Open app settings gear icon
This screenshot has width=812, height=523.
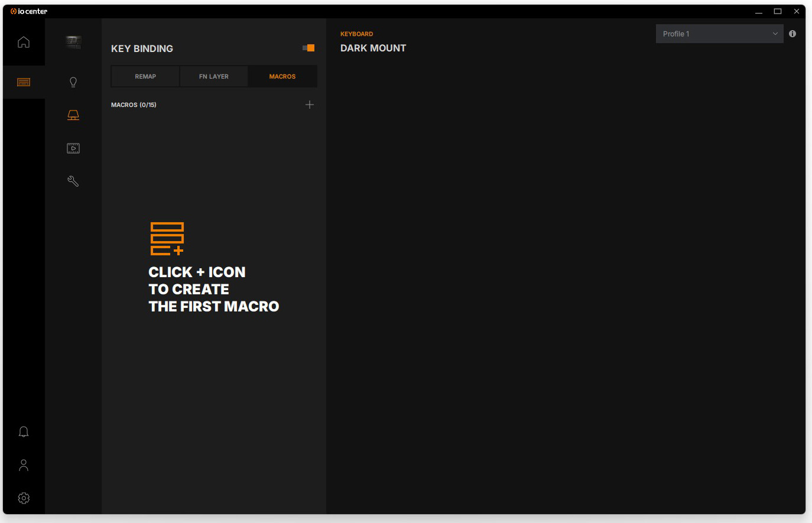(x=24, y=498)
